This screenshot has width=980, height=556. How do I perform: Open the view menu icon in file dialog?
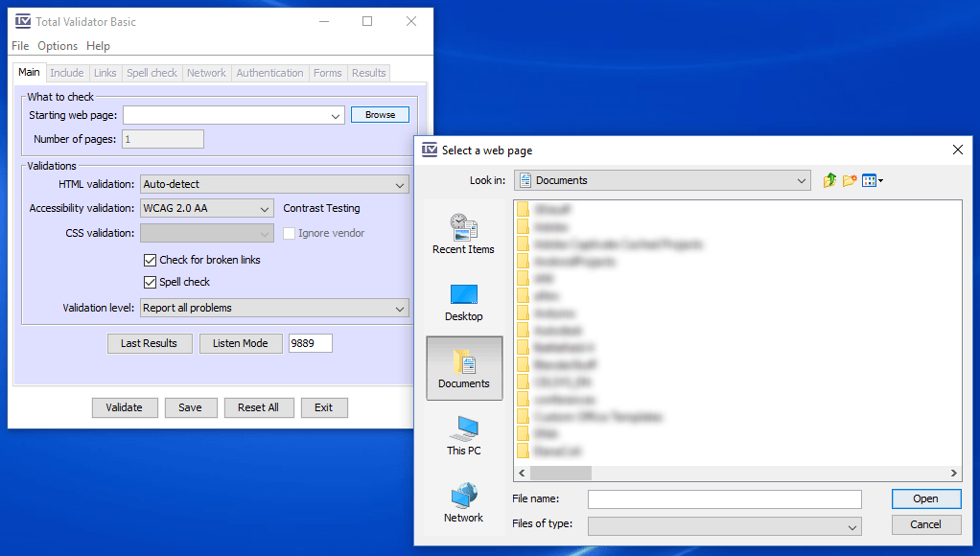pos(872,180)
